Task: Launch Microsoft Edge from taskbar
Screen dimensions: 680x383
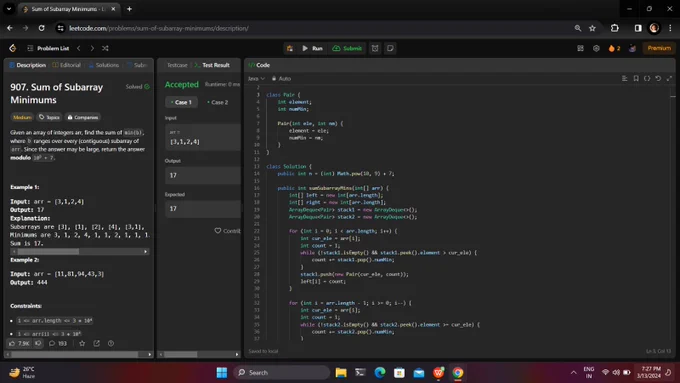Action: [x=380, y=373]
